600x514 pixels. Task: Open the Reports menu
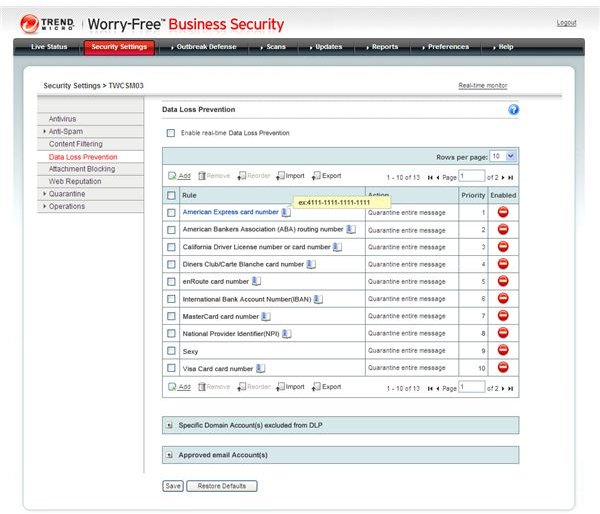click(385, 47)
